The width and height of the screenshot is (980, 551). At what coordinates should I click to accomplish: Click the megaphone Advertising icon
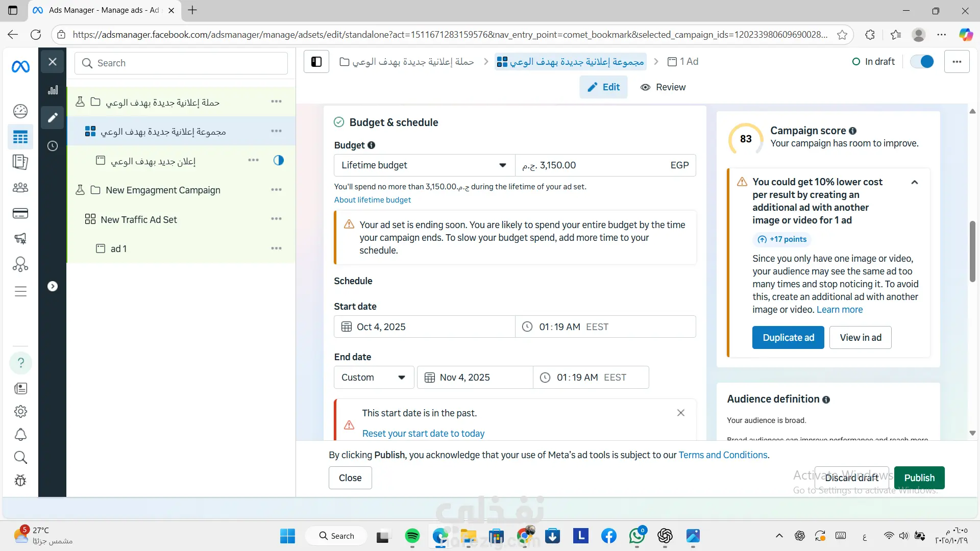click(20, 238)
